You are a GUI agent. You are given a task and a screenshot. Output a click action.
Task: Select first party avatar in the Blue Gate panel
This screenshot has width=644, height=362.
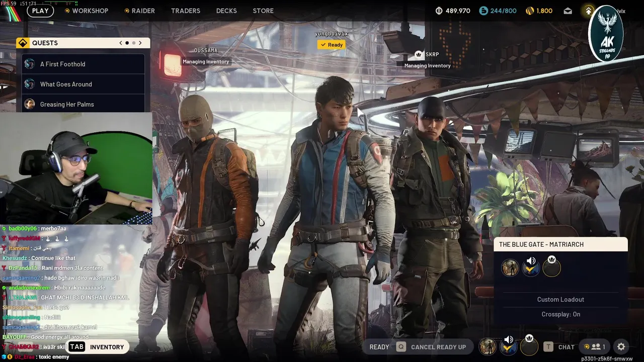pos(510,268)
